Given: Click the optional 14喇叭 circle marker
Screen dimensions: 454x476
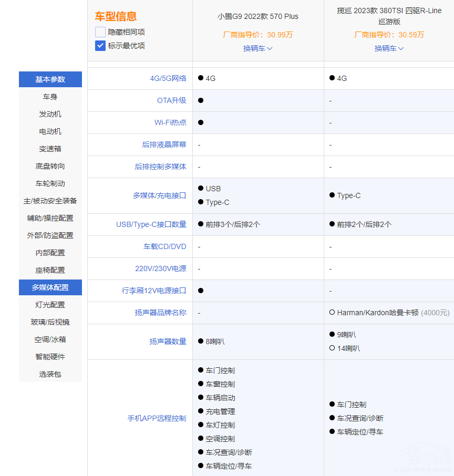Looking at the screenshot, I should pyautogui.click(x=332, y=348).
